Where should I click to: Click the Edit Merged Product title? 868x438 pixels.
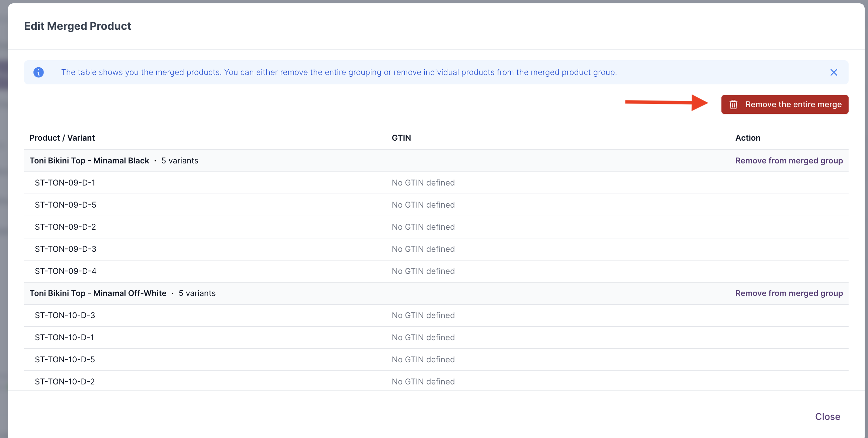pyautogui.click(x=78, y=26)
